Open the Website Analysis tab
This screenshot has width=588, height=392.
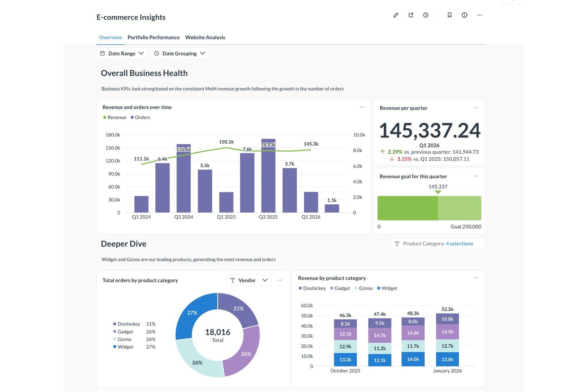[205, 37]
